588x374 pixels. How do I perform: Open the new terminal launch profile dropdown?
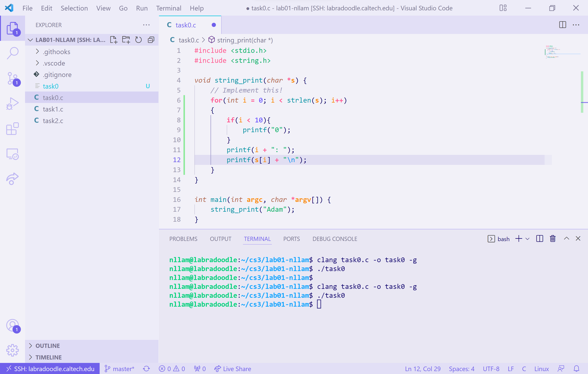[x=527, y=239]
